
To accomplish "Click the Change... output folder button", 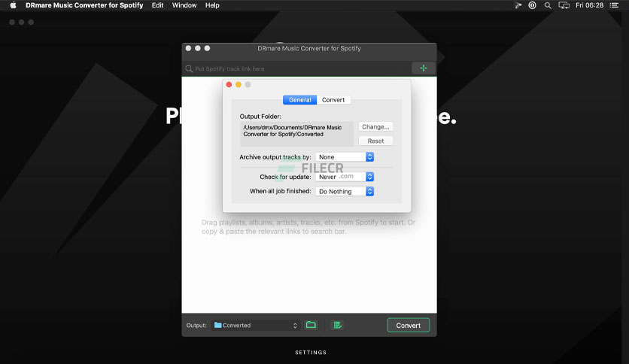I will coord(375,126).
